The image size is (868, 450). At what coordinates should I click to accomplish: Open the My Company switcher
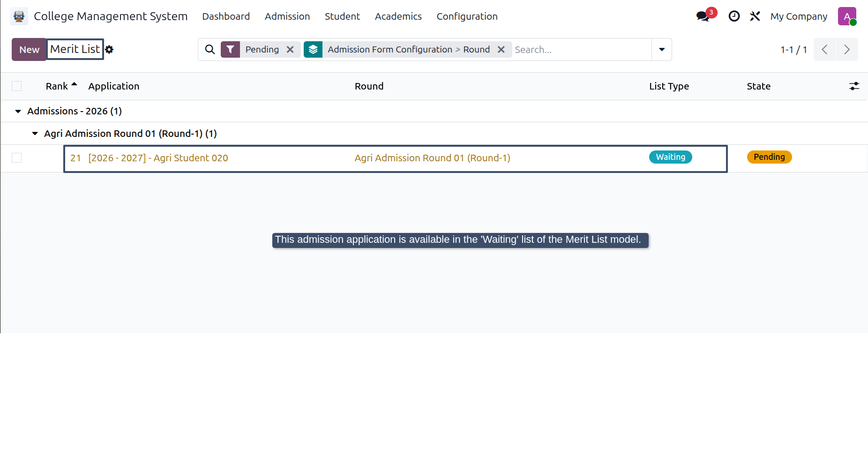pyautogui.click(x=799, y=16)
